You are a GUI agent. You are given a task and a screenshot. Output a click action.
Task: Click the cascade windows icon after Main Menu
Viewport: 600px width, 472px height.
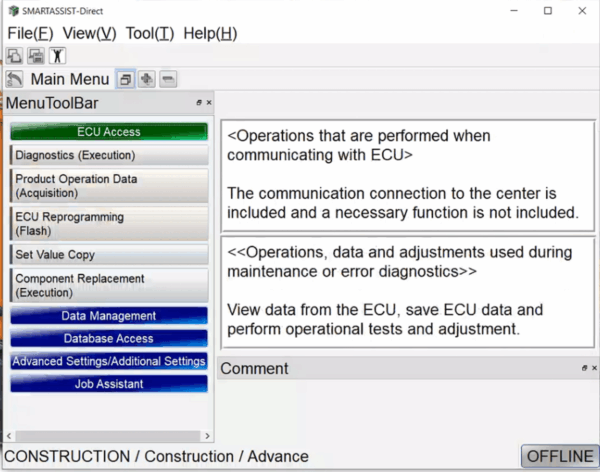(126, 79)
